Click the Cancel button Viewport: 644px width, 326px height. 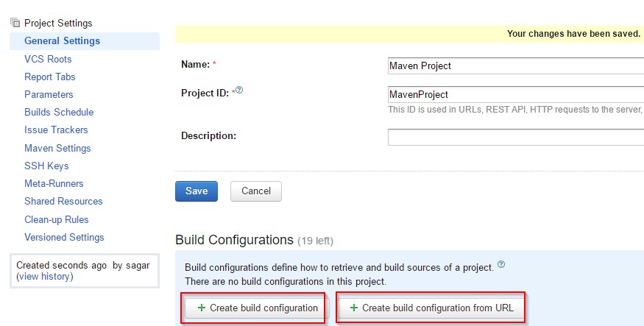tap(256, 191)
